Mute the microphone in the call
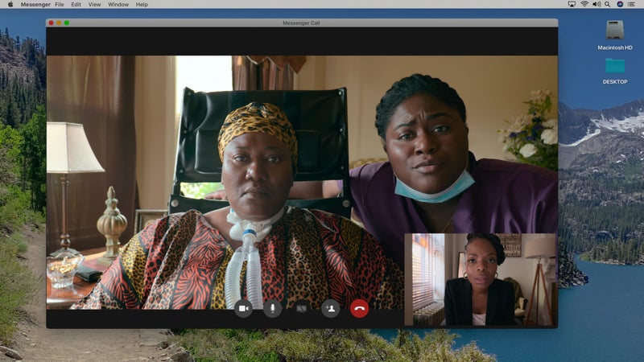 272,308
